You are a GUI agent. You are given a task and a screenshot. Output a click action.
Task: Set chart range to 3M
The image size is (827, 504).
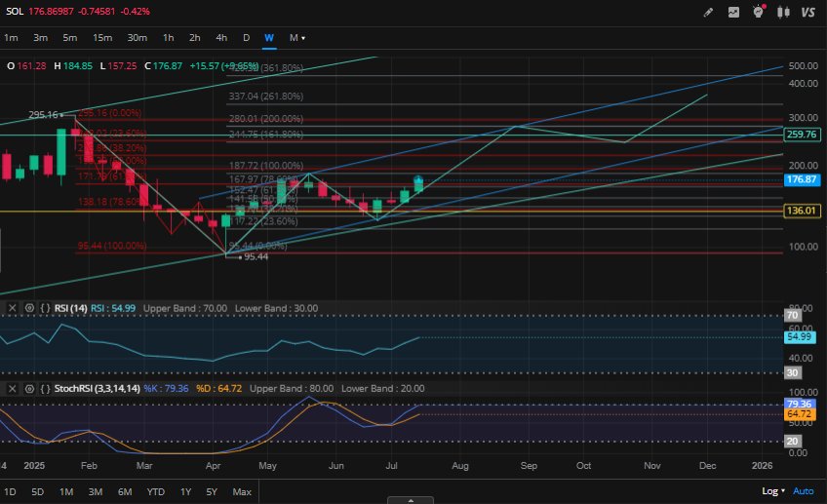click(96, 492)
